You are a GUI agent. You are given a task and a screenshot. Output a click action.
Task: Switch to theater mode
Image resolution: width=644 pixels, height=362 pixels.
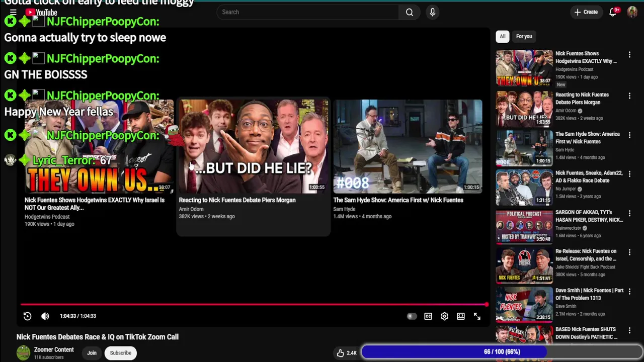pos(461,316)
